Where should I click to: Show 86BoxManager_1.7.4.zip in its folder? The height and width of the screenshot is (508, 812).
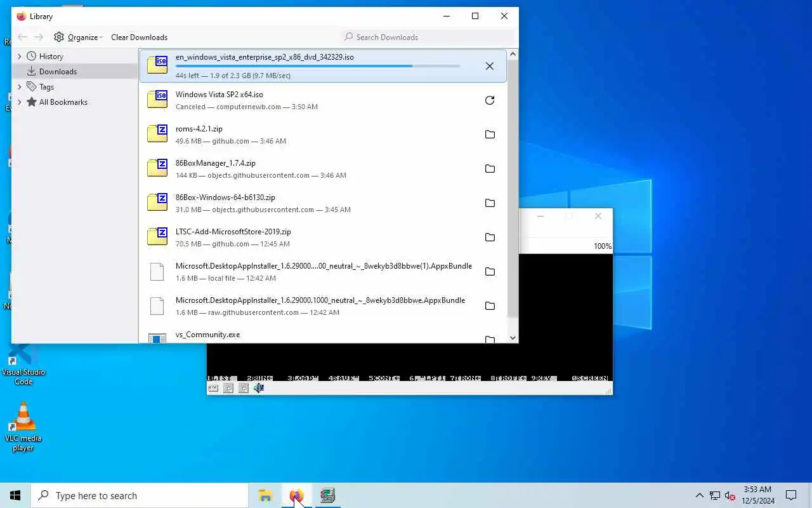tap(490, 169)
